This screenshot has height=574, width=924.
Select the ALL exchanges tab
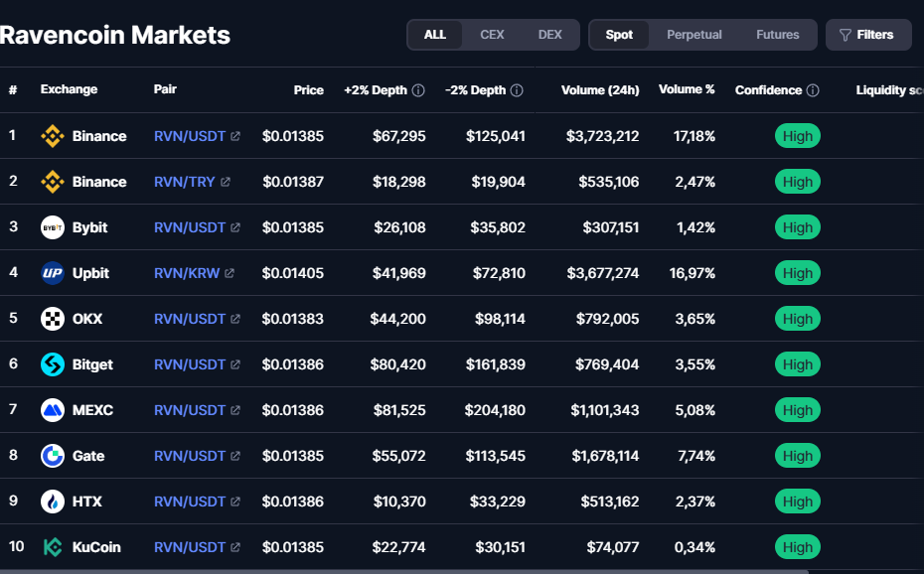coord(435,35)
